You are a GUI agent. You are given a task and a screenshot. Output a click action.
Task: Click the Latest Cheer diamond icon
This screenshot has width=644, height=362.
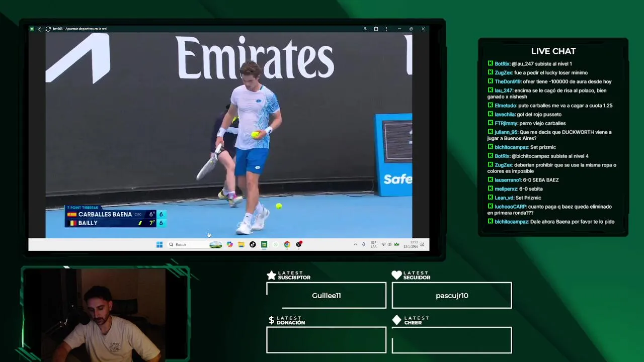[x=396, y=320]
